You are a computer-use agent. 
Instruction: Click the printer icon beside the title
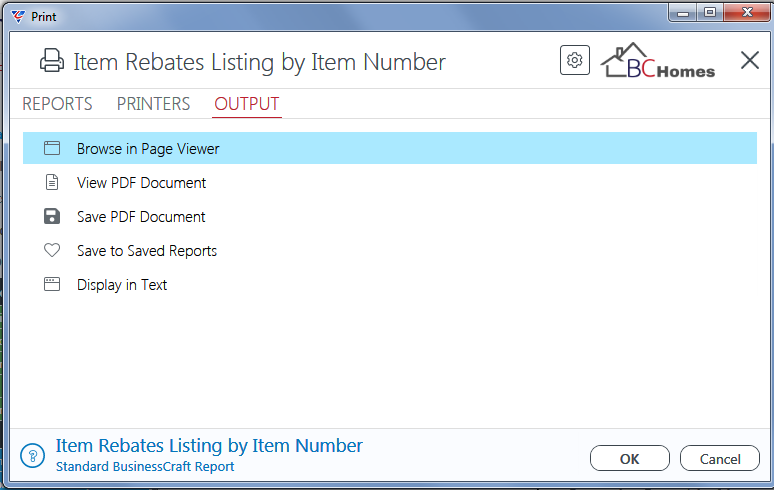click(x=52, y=61)
